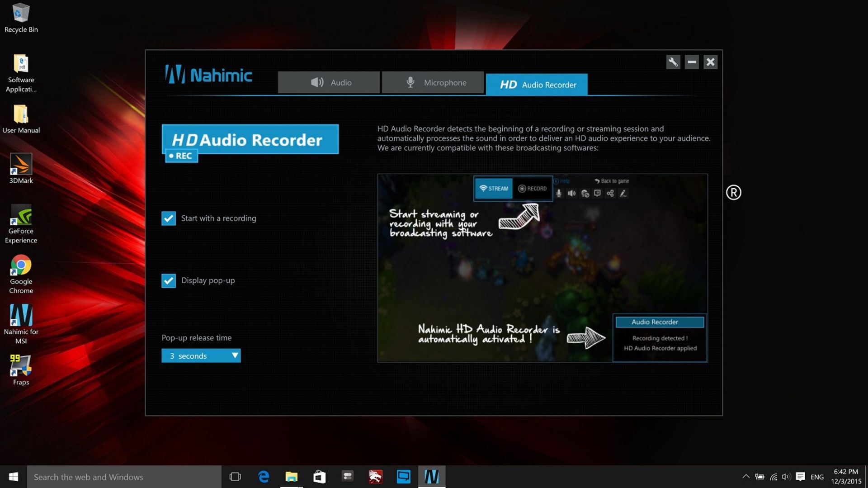
Task: Minimize the Nahimic window
Action: click(692, 62)
